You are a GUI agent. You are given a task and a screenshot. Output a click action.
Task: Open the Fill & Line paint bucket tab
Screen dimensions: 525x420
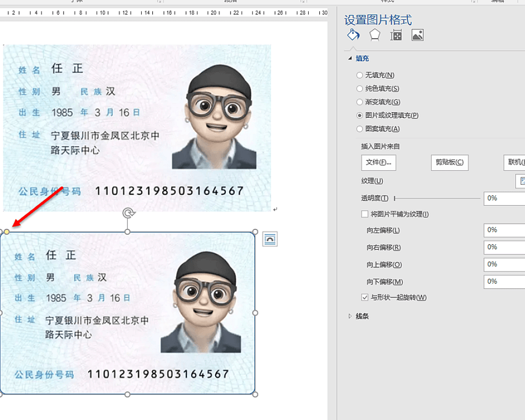[x=353, y=35]
